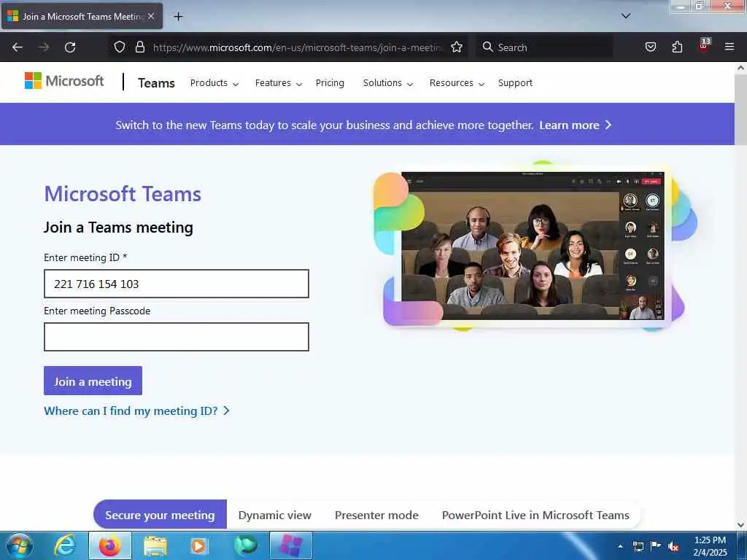Click the Firefox search box
The width and height of the screenshot is (747, 560).
pyautogui.click(x=544, y=47)
